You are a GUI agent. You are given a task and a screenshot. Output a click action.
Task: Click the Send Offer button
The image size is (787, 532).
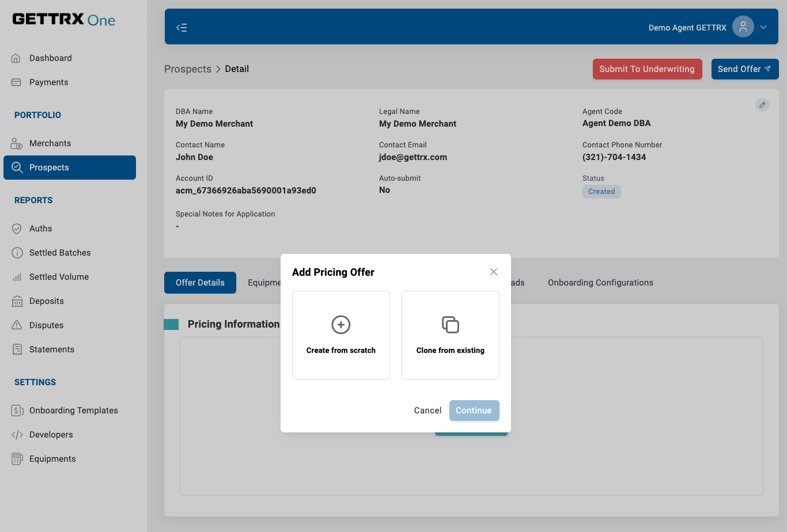(x=744, y=69)
